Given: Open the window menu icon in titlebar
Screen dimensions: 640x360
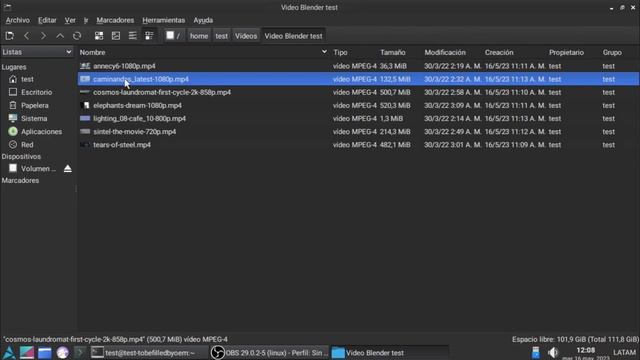Looking at the screenshot, I should pyautogui.click(x=7, y=7).
